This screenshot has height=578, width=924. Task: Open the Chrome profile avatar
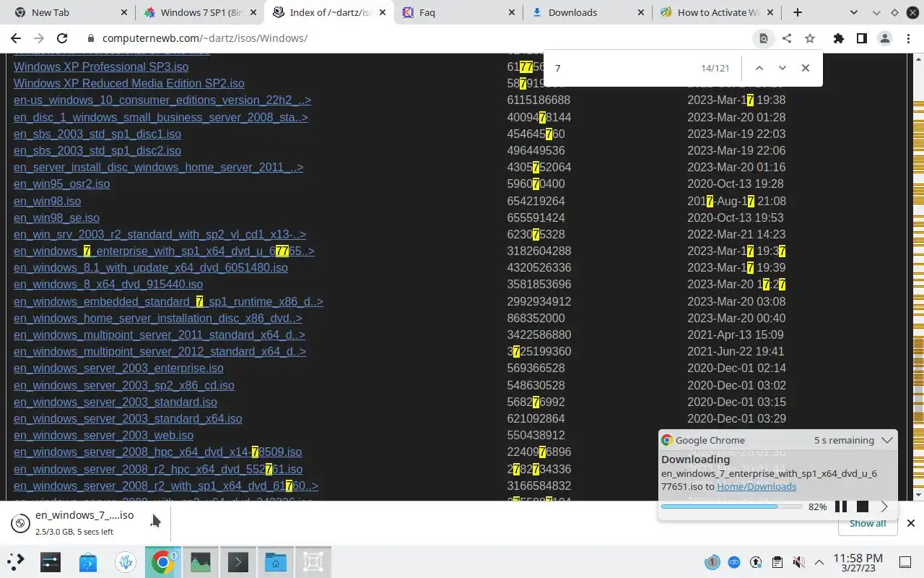(885, 38)
